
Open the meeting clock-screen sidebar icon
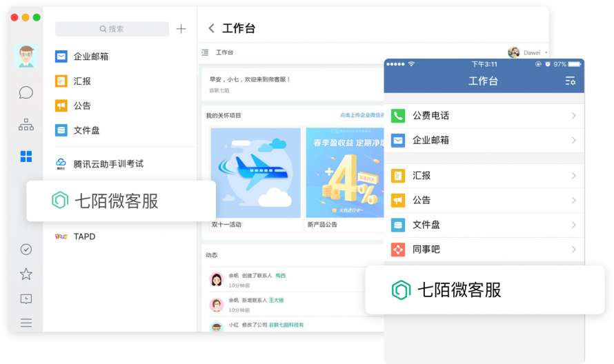click(x=26, y=299)
